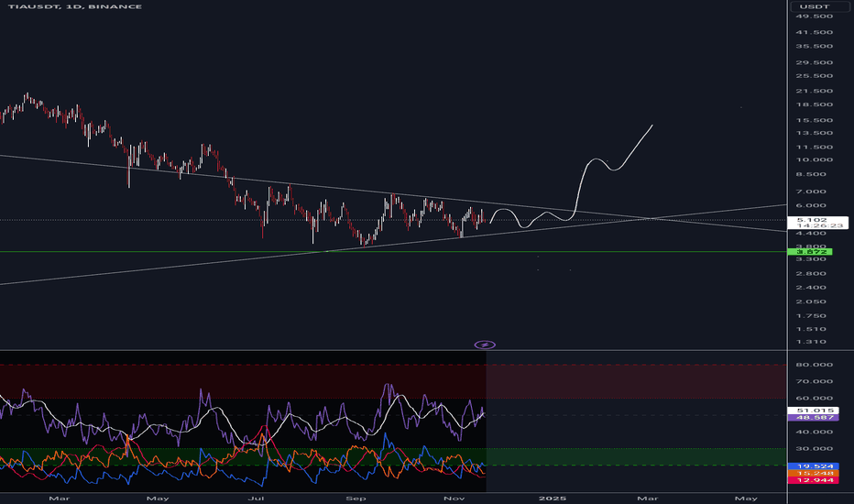Click the Sep date label on time axis
Image resolution: width=854 pixels, height=504 pixels.
pos(356,499)
